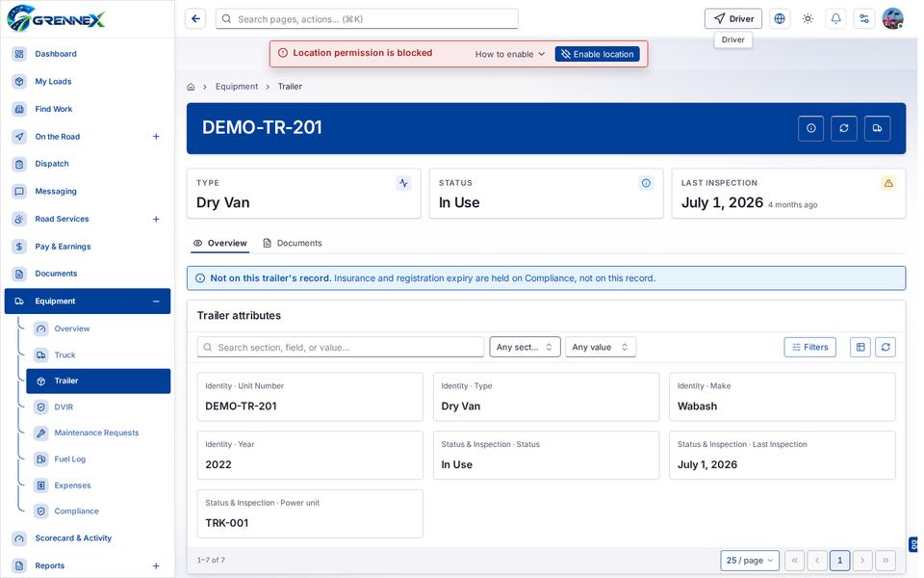Image resolution: width=924 pixels, height=578 pixels.
Task: Expand the On the Road menu
Action: [x=156, y=137]
